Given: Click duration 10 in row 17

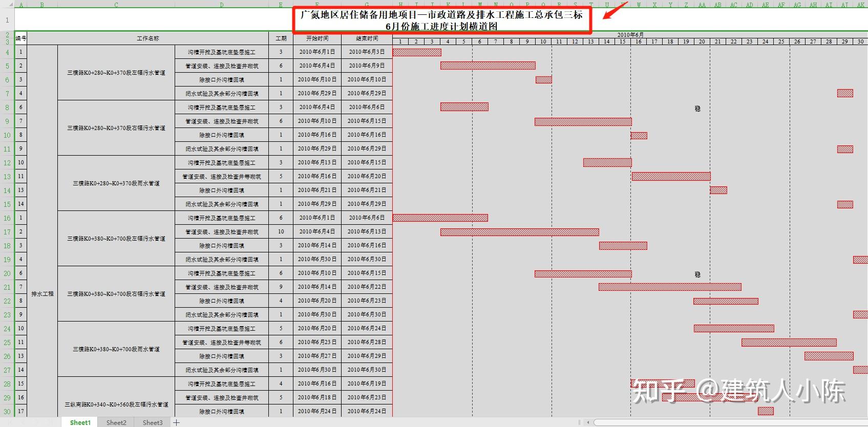Looking at the screenshot, I should tap(281, 232).
